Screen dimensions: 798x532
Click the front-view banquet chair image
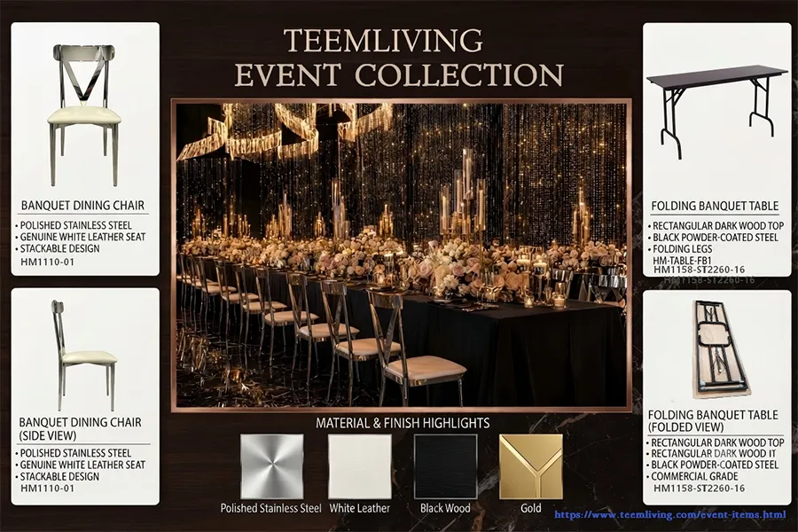[x=84, y=115]
